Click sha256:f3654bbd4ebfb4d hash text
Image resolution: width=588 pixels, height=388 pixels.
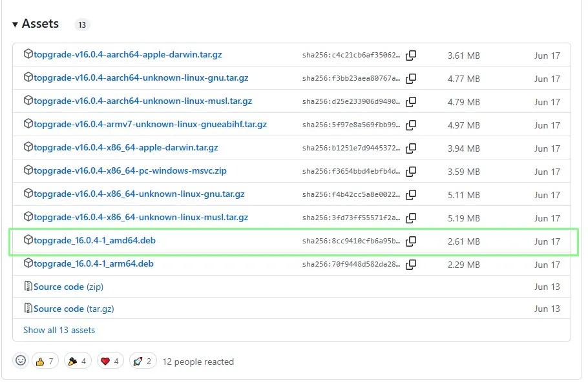point(351,172)
